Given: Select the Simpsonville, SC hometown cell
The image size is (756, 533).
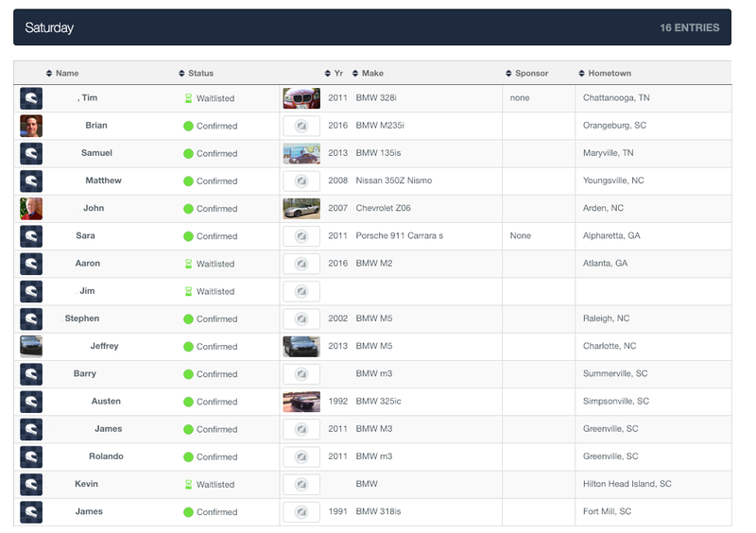Looking at the screenshot, I should click(x=616, y=402).
